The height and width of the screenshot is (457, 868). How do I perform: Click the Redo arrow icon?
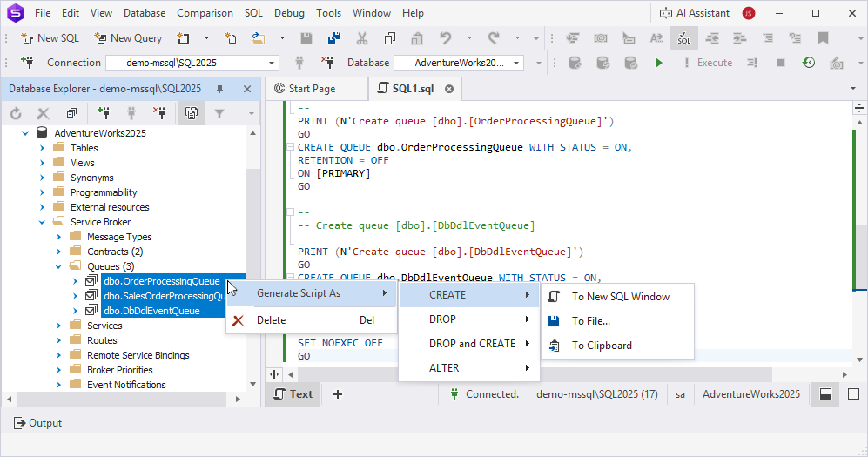(494, 38)
